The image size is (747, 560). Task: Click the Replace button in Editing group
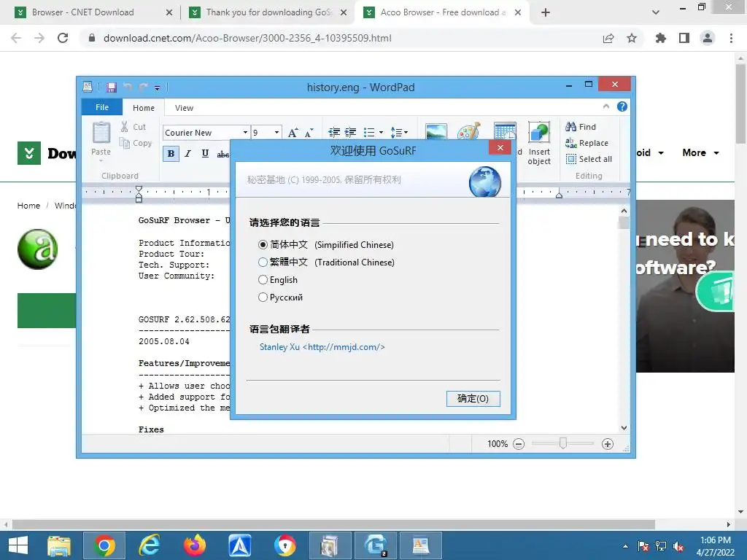(587, 143)
